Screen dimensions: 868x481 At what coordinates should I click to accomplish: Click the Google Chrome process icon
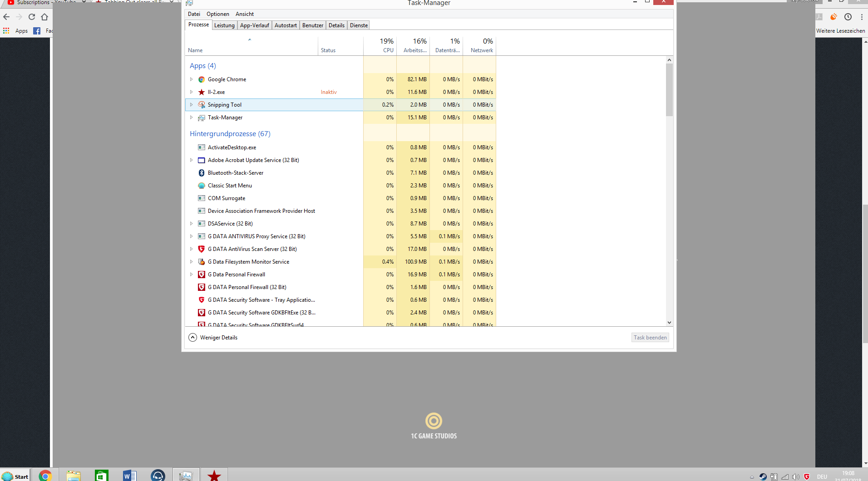click(202, 79)
